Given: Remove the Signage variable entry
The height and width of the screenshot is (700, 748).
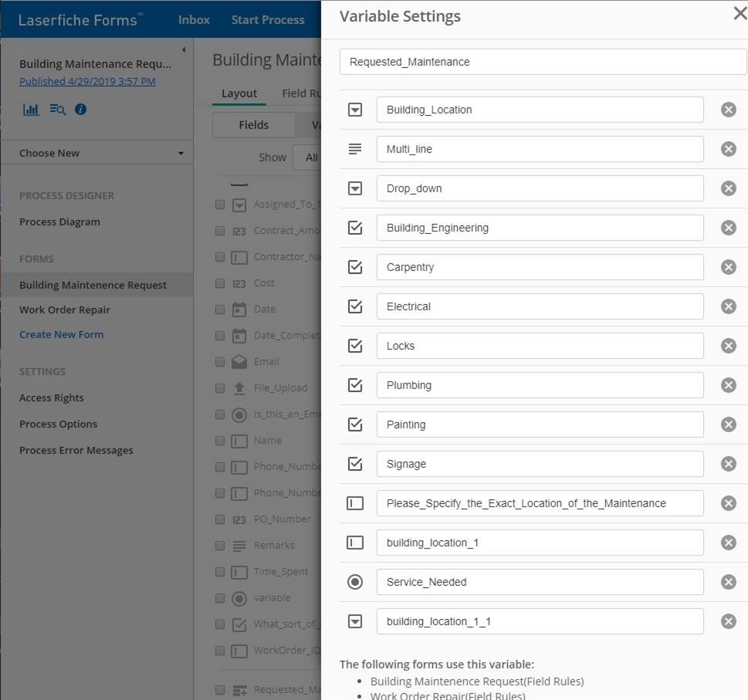Looking at the screenshot, I should 728,464.
